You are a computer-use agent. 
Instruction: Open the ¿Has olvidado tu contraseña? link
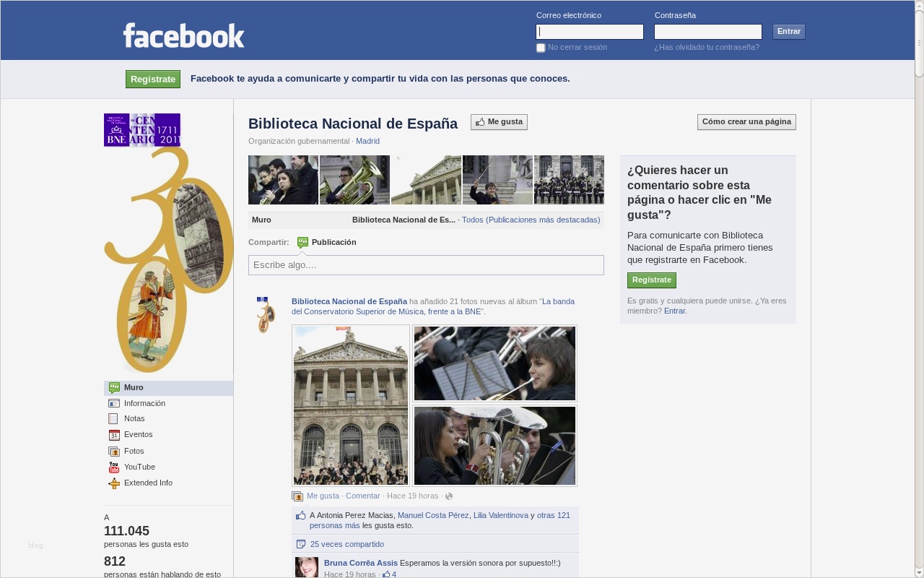coord(707,48)
